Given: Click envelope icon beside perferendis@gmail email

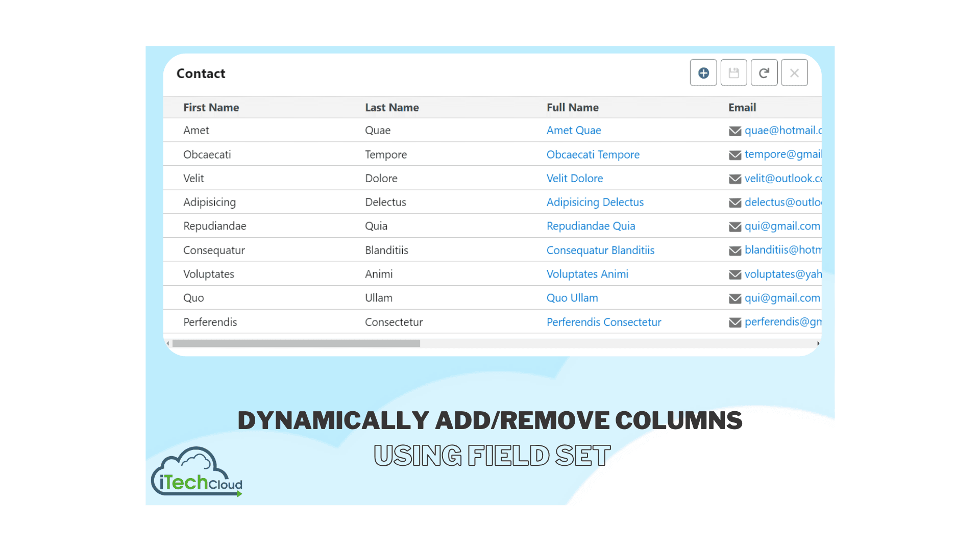Looking at the screenshot, I should (x=735, y=323).
